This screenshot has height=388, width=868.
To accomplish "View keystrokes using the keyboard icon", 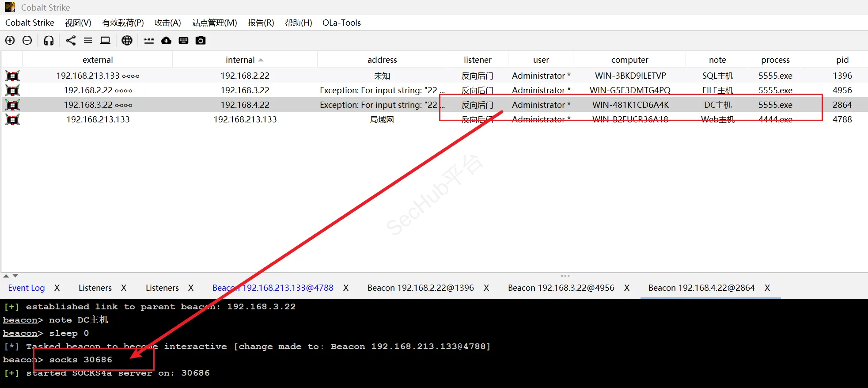I will click(x=183, y=41).
